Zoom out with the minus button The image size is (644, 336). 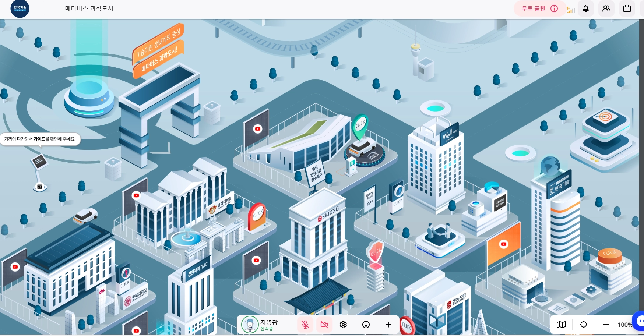click(x=606, y=325)
